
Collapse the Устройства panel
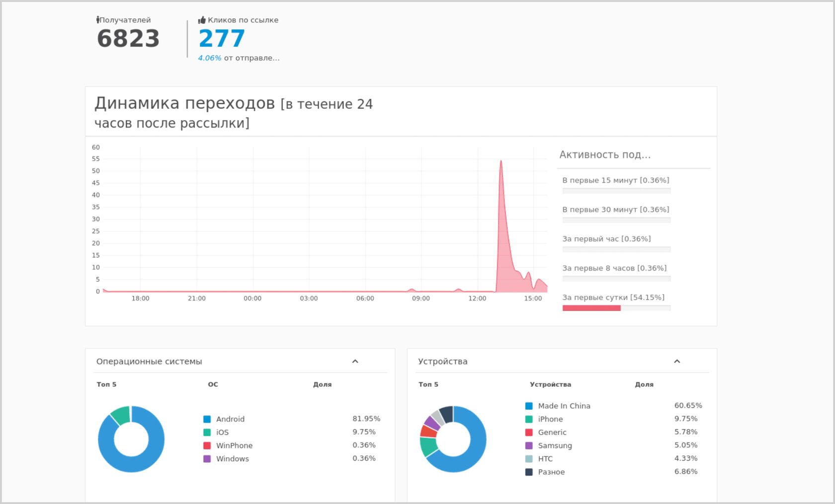tap(677, 361)
